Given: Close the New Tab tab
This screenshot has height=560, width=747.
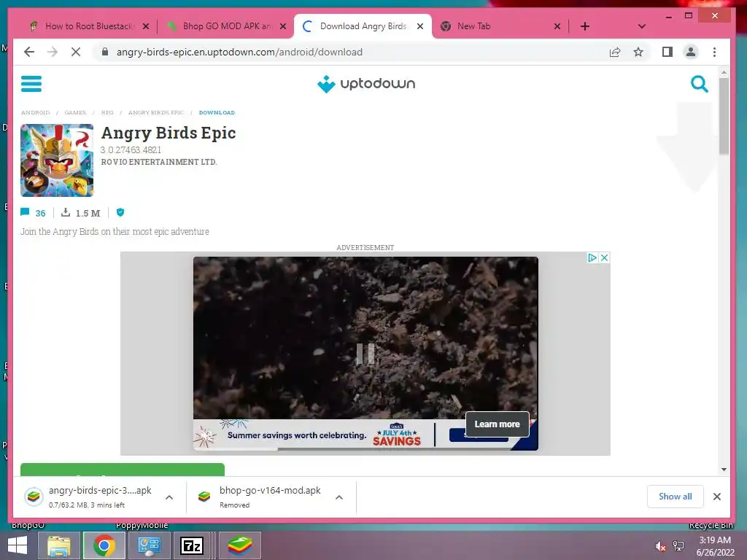Looking at the screenshot, I should click(557, 26).
